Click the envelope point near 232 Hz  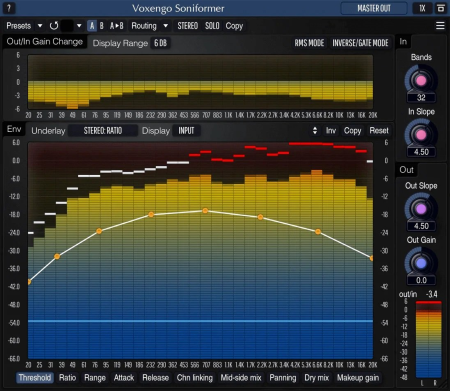[151, 214]
